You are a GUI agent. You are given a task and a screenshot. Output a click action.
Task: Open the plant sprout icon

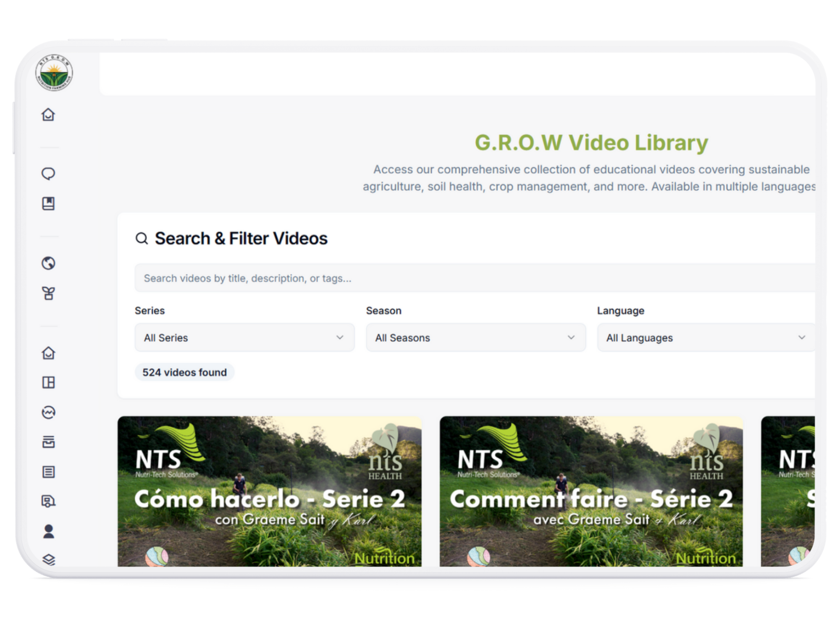pyautogui.click(x=48, y=294)
